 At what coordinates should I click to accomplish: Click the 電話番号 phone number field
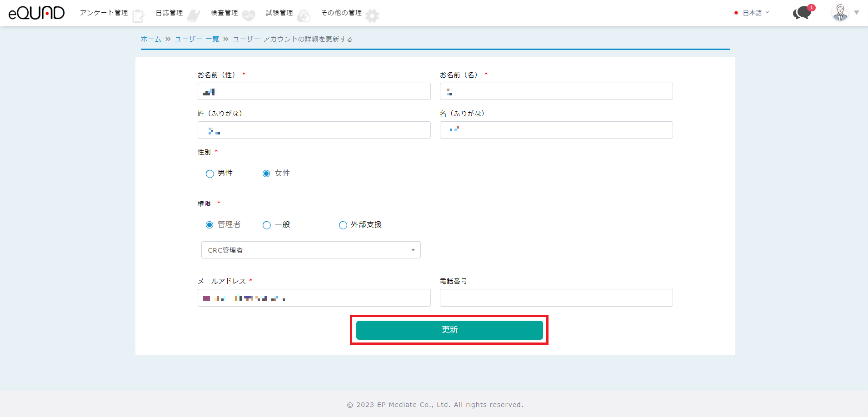(556, 298)
